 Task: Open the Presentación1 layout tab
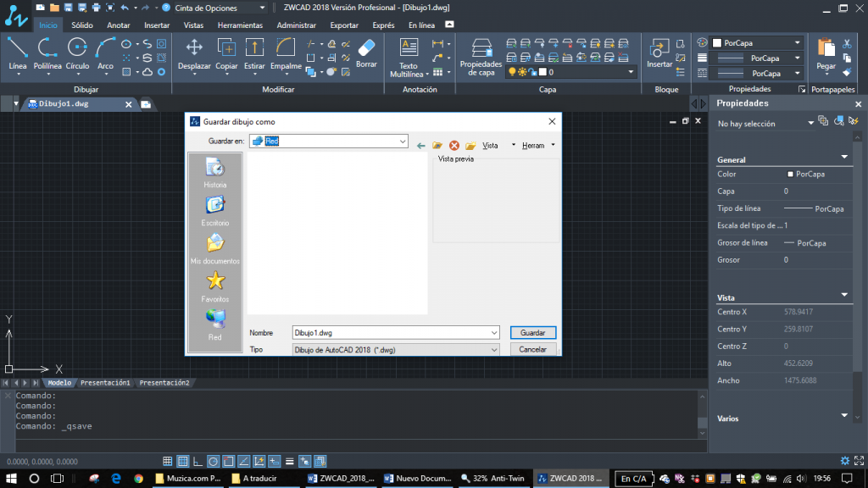[x=105, y=383]
